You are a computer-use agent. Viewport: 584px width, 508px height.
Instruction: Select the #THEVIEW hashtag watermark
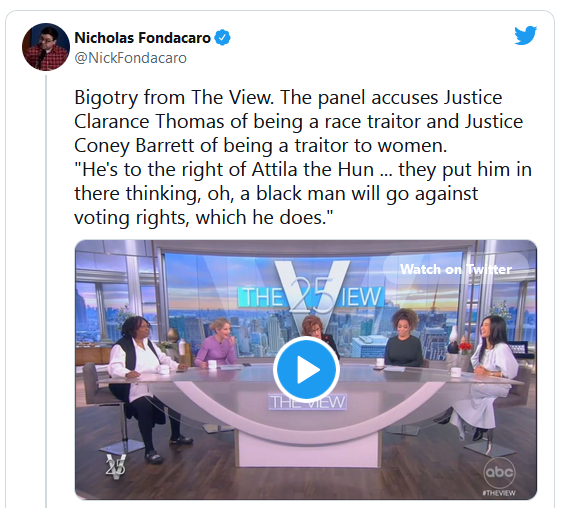pos(499,493)
